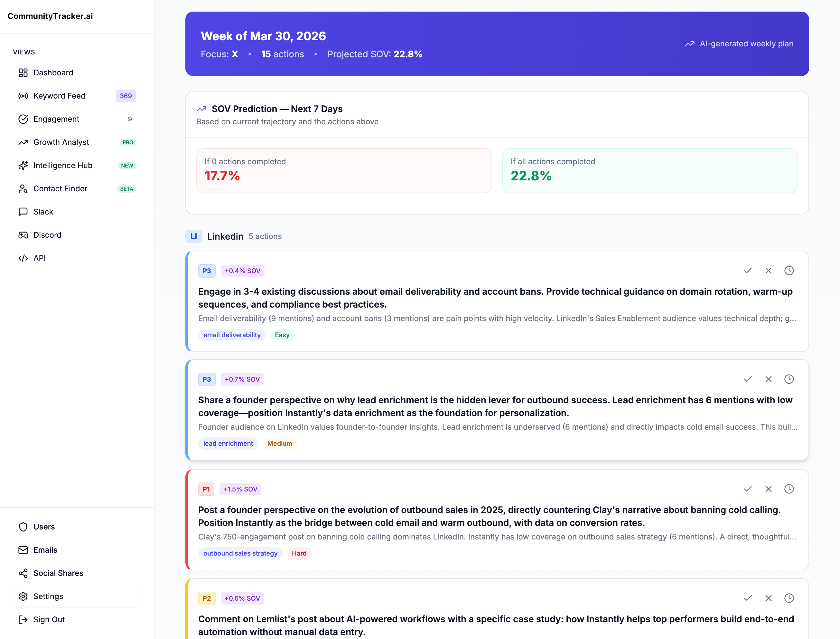
Task: Mark the lead enrichment action as complete
Action: tap(748, 379)
